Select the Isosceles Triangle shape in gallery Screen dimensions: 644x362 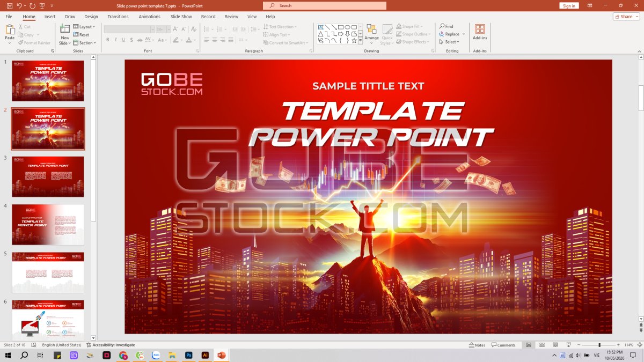click(x=320, y=34)
